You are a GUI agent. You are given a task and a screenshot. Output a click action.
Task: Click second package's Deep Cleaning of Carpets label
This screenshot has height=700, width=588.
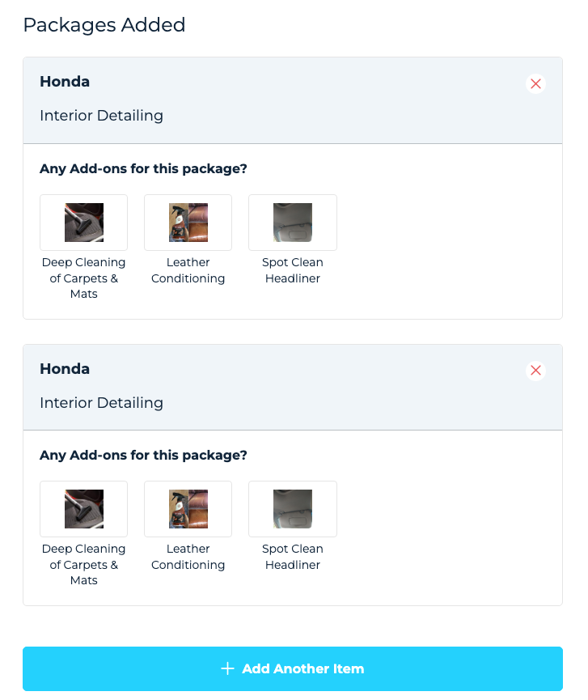point(84,565)
